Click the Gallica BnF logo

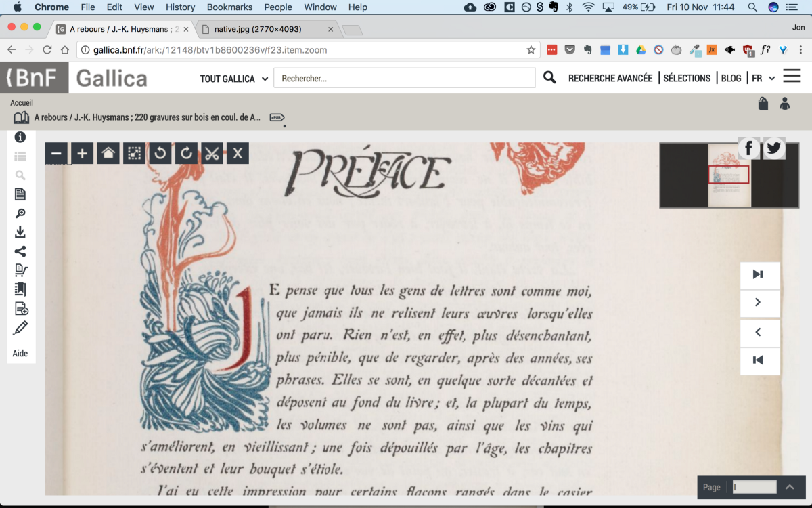point(74,78)
